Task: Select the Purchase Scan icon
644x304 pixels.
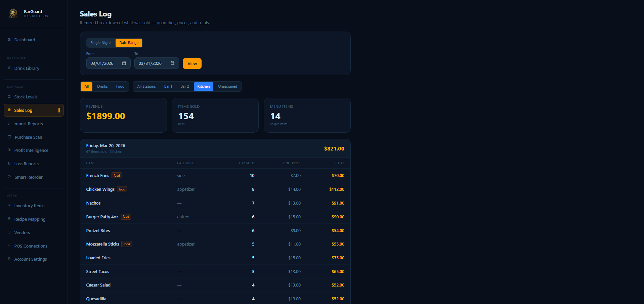Action: pyautogui.click(x=9, y=137)
